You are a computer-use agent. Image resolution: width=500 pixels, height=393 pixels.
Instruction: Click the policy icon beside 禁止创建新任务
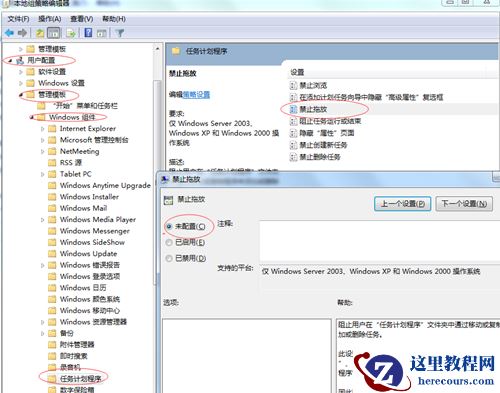293,145
